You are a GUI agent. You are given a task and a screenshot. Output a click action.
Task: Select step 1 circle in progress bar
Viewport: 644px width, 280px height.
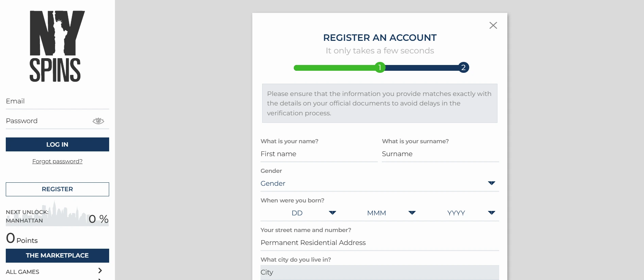[380, 67]
